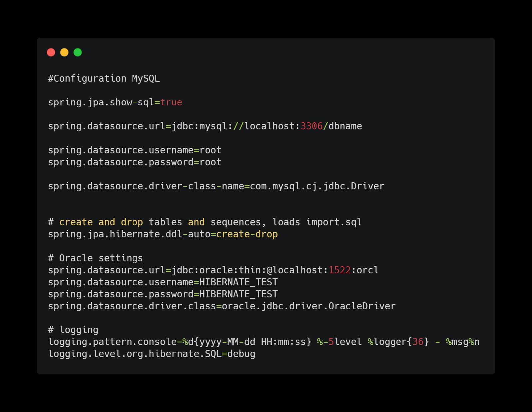Click the '# Oracle settings' comment
The image size is (532, 412).
pos(96,258)
